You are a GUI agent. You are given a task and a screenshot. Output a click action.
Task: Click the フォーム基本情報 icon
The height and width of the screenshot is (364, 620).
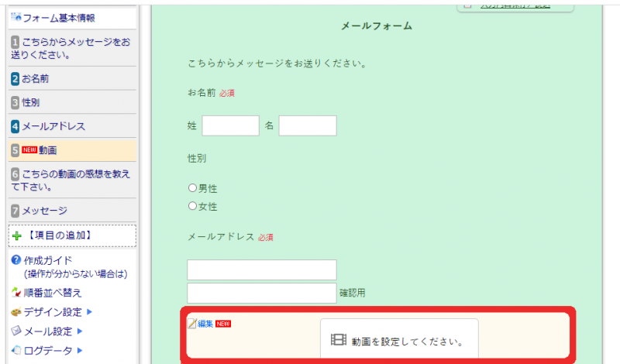point(16,17)
